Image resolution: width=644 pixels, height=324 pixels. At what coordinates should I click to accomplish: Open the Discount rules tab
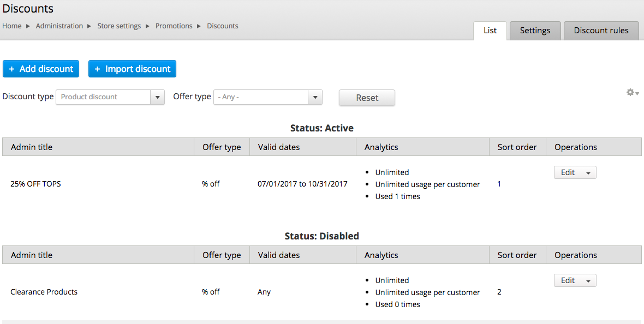tap(601, 31)
